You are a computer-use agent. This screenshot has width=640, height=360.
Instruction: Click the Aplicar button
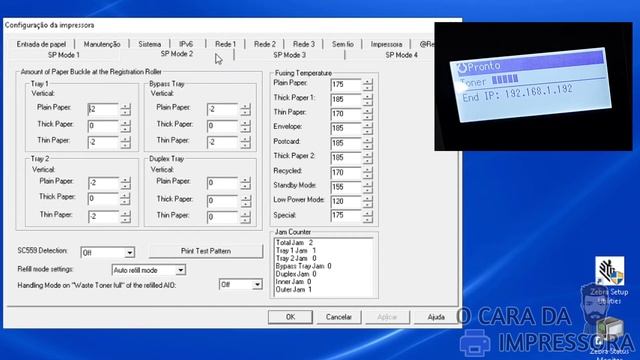387,317
